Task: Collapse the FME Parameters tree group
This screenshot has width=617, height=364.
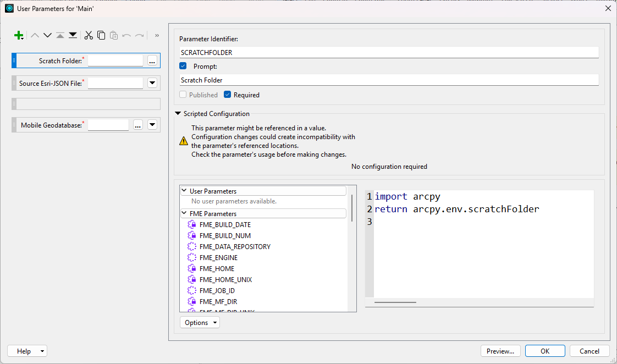Action: click(184, 213)
